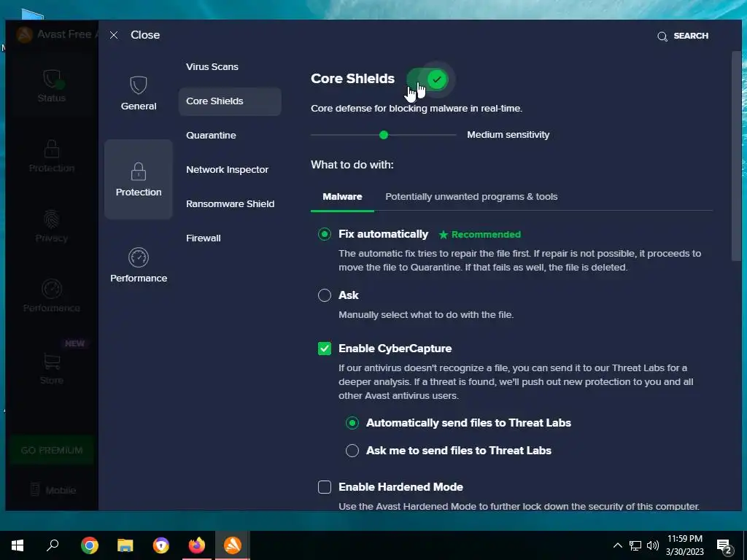Viewport: 747px width, 560px height.
Task: Click the SEARCH label
Action: [x=691, y=36]
